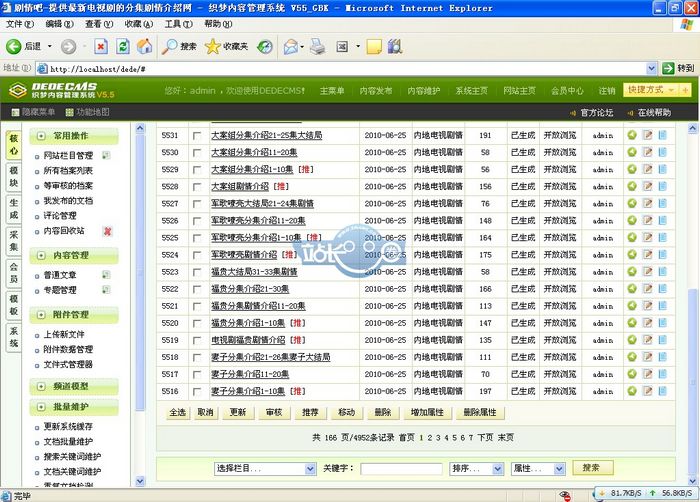This screenshot has width=700, height=502.
Task: Click the 全选 button
Action: pos(177,412)
